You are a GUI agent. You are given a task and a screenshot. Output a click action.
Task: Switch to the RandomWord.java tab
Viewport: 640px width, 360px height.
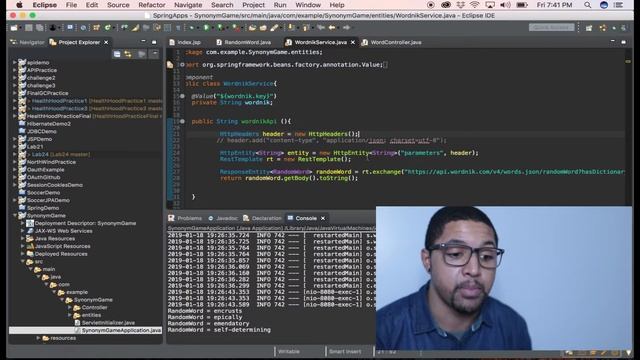point(243,42)
